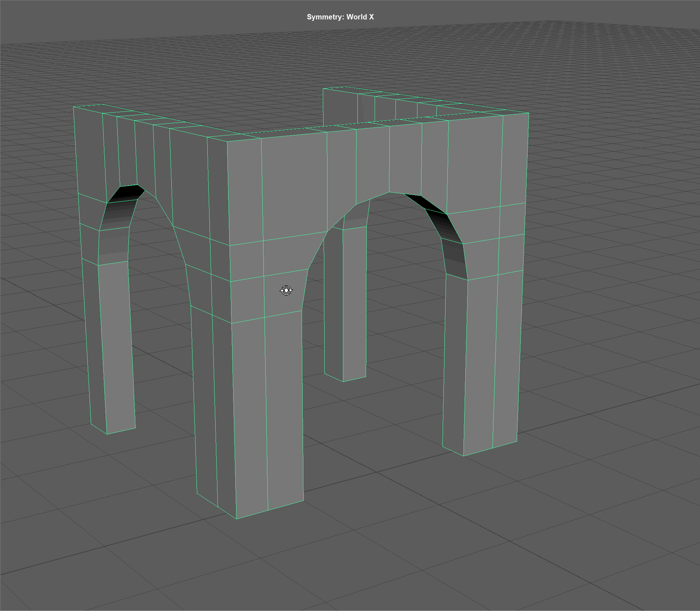This screenshot has height=611, width=700.
Task: Click empty grid floor below the model
Action: (x=360, y=561)
